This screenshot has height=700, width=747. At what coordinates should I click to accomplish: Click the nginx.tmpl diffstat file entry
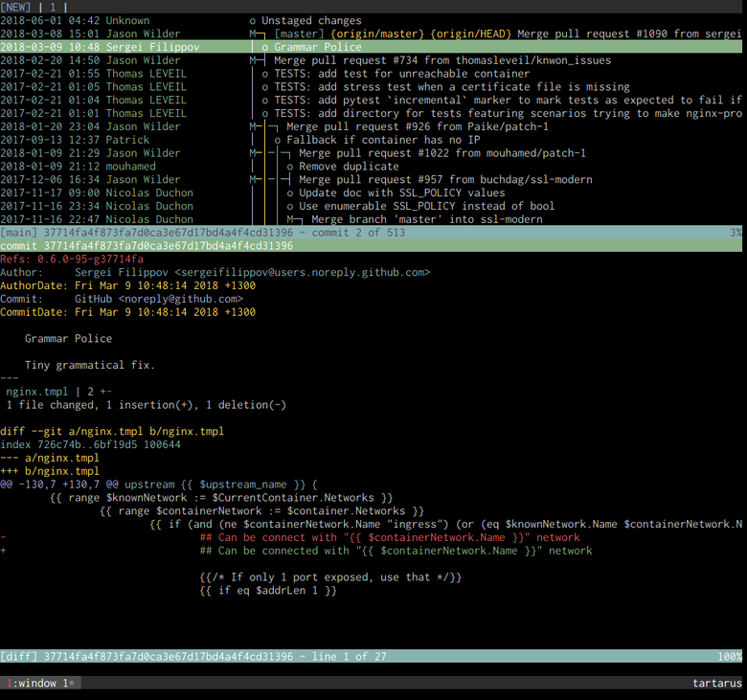37,392
